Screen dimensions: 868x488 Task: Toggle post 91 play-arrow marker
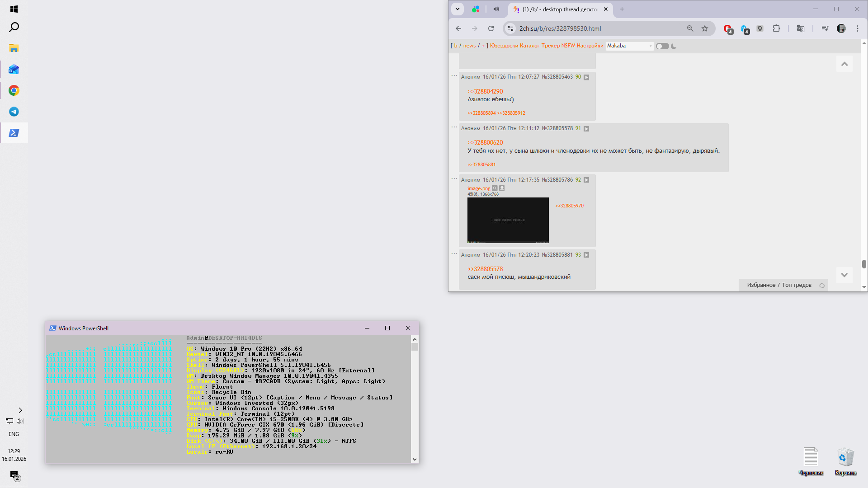coord(586,129)
